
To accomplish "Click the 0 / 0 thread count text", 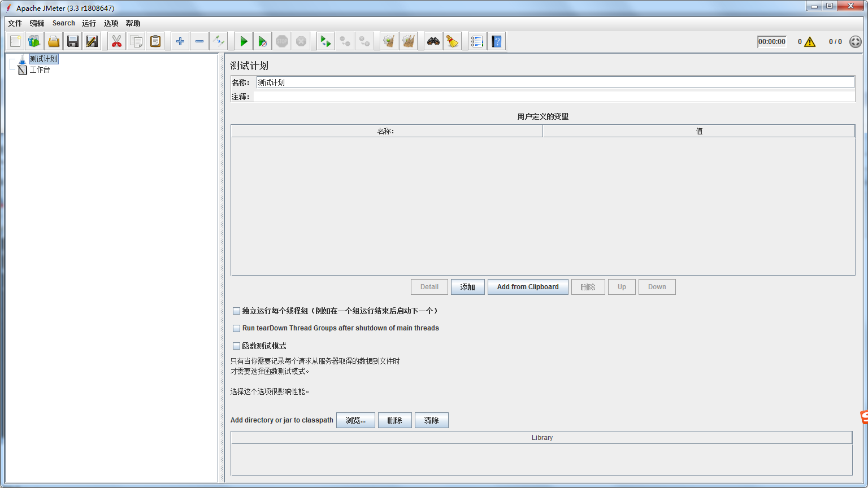I will click(835, 42).
